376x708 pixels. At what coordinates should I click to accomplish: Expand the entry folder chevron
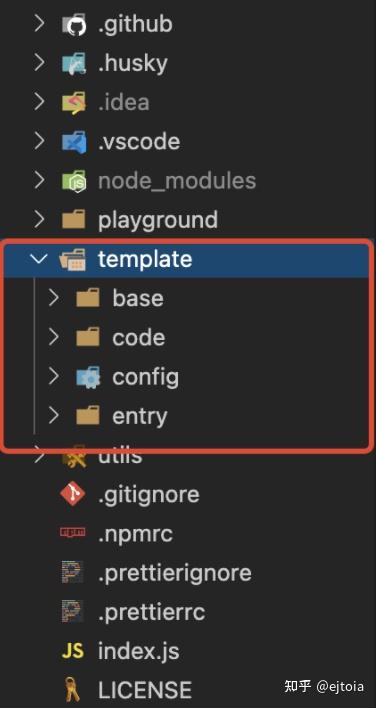[54, 416]
